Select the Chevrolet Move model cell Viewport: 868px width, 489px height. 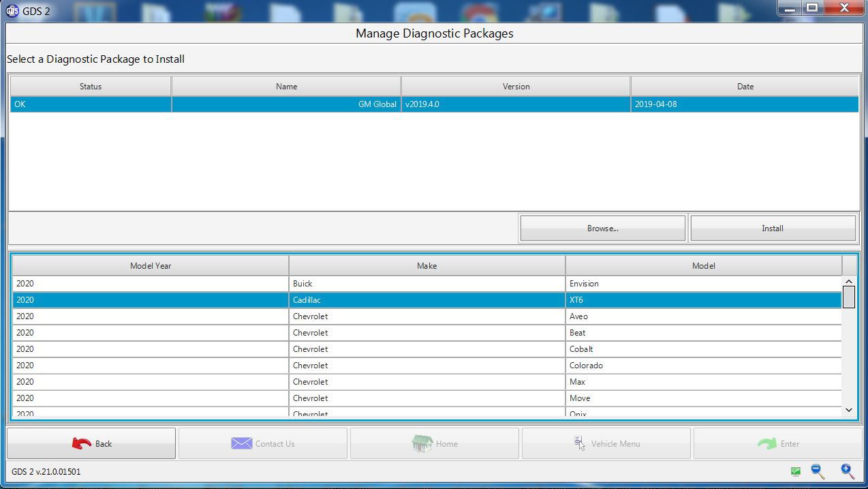coord(704,398)
